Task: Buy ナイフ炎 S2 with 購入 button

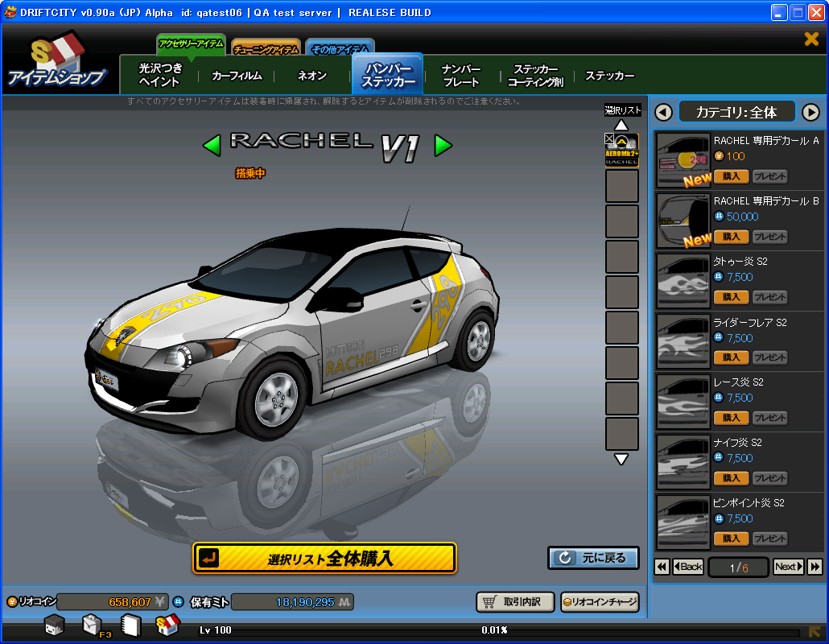Action: (x=731, y=478)
